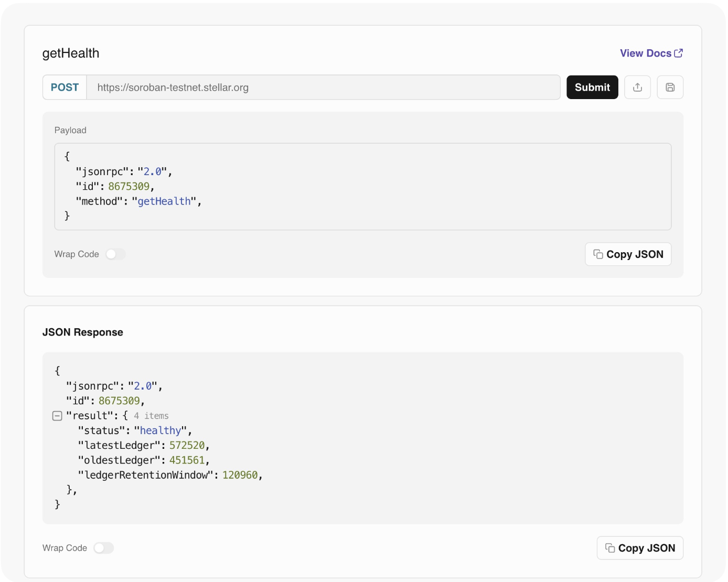Click the latestLedger value 572520

(187, 445)
